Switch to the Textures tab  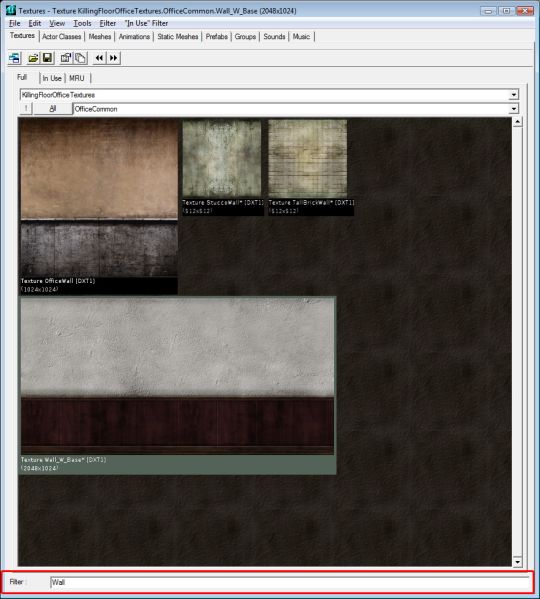click(x=22, y=36)
